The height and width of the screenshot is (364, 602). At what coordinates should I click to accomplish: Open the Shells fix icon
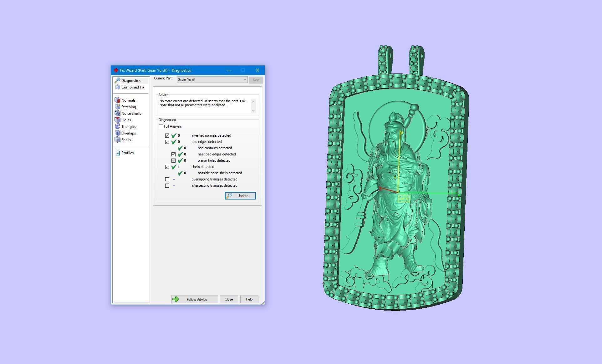(117, 140)
